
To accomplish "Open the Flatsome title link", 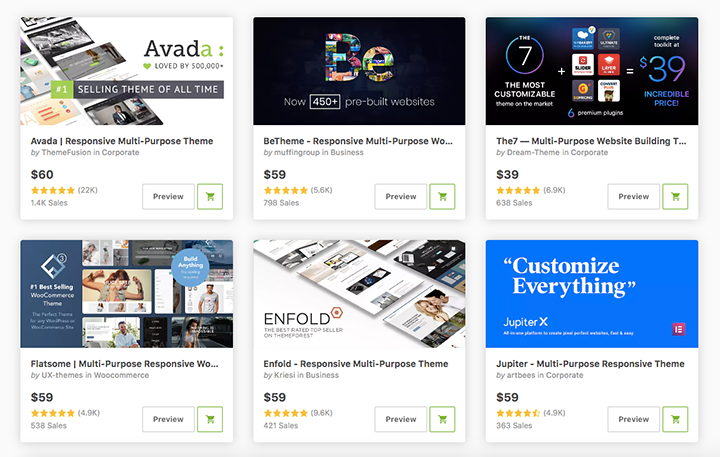I will click(x=124, y=364).
